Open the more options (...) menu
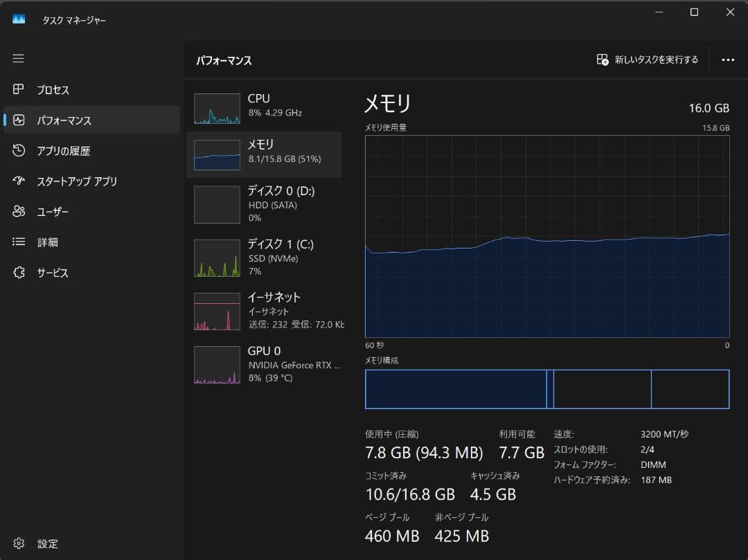The image size is (748, 560). coord(728,60)
